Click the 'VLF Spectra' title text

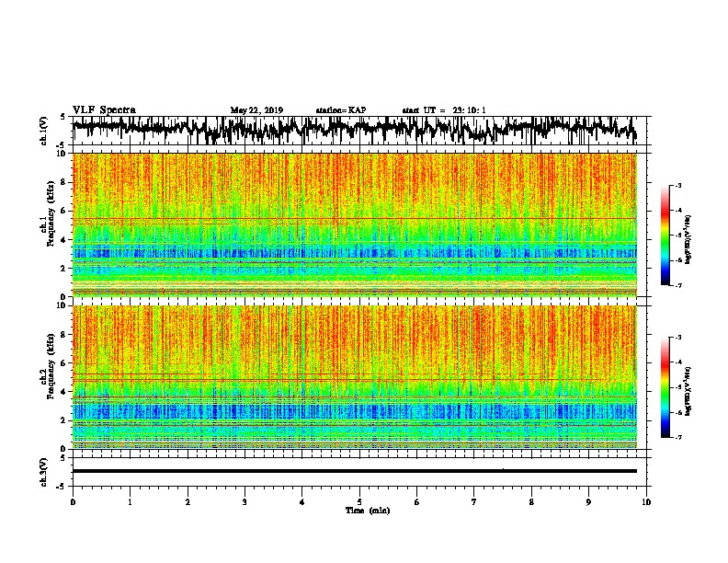click(x=104, y=110)
